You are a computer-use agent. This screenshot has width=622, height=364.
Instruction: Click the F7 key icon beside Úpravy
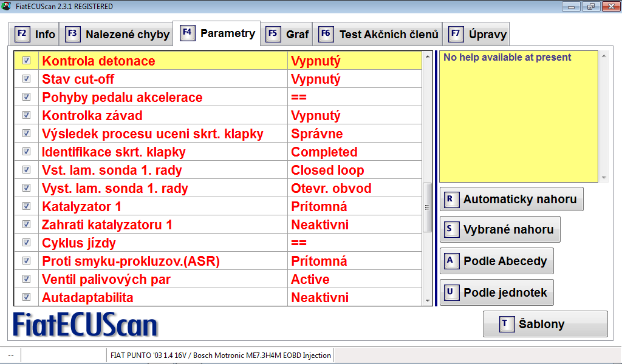pyautogui.click(x=456, y=34)
